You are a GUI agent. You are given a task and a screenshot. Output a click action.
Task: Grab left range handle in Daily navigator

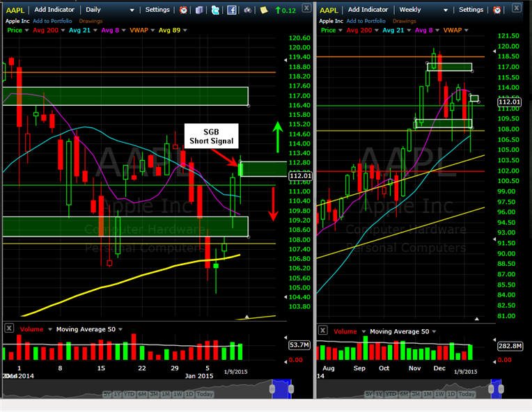(272, 389)
